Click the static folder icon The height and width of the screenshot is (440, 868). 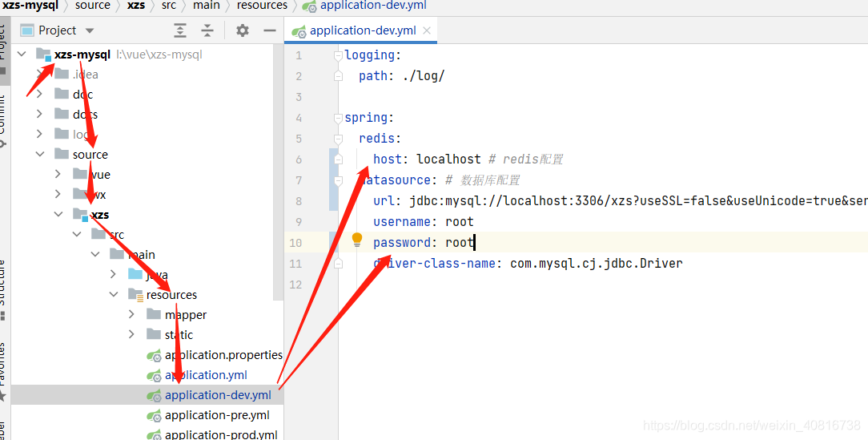tap(154, 334)
